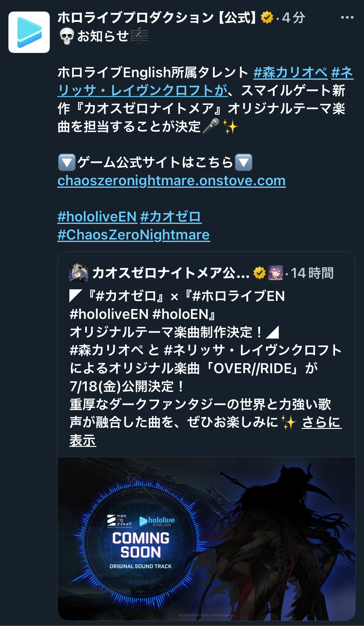Visit the chaoszeronightmare.onstove.com link

pyautogui.click(x=171, y=181)
